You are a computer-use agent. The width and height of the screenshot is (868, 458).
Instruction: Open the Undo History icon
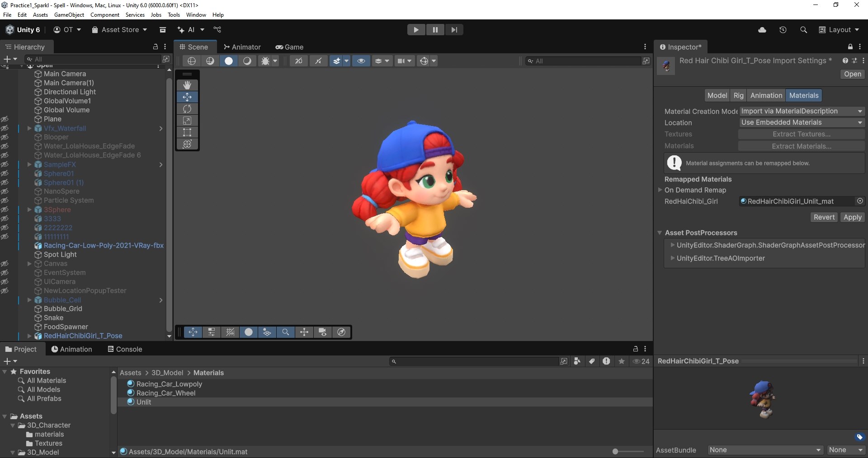pos(783,30)
